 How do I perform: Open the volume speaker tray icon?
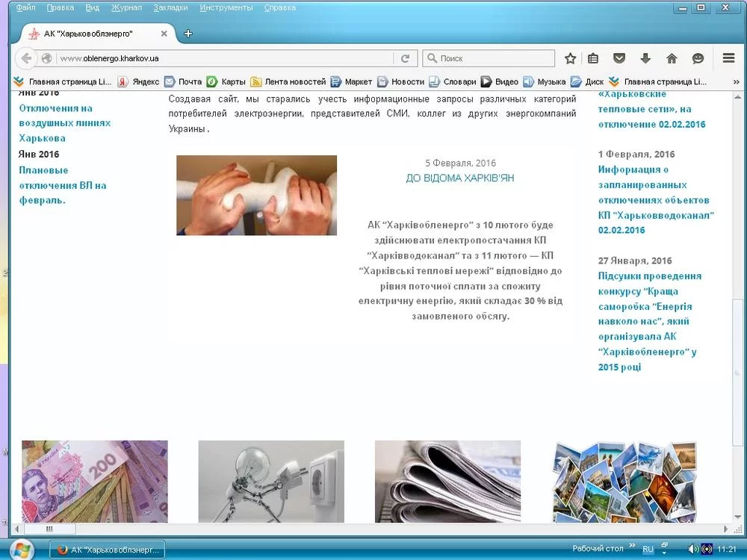[x=694, y=549]
